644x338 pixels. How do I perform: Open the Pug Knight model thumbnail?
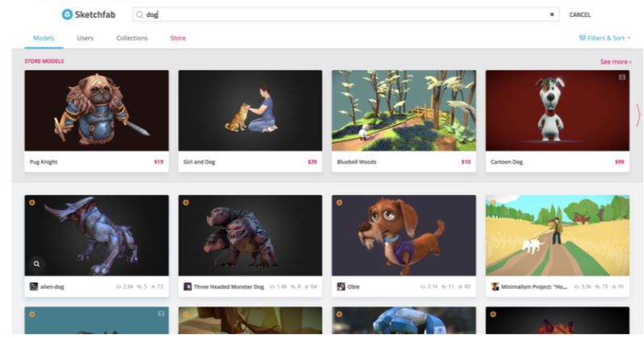tap(97, 111)
